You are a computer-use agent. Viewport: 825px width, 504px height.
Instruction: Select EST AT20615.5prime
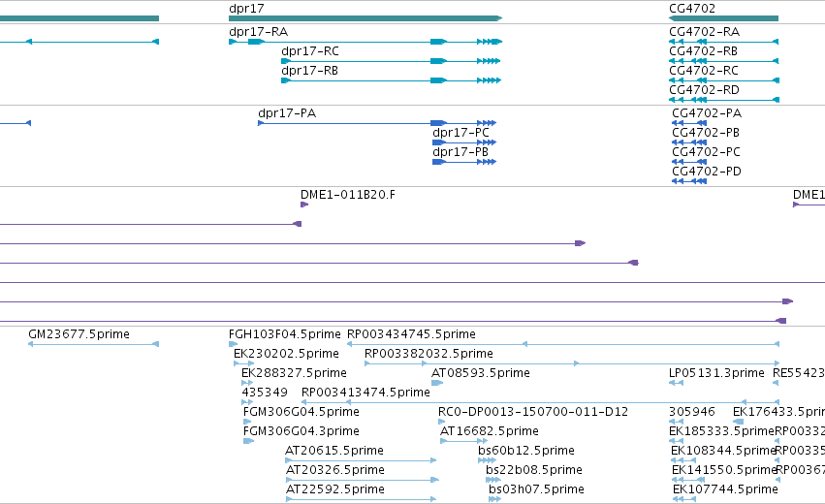coord(334,451)
